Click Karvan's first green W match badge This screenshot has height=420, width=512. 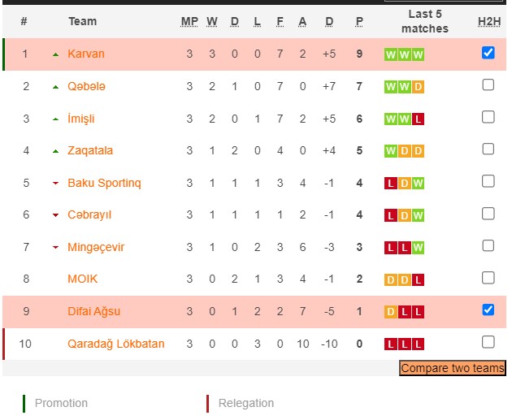point(390,54)
